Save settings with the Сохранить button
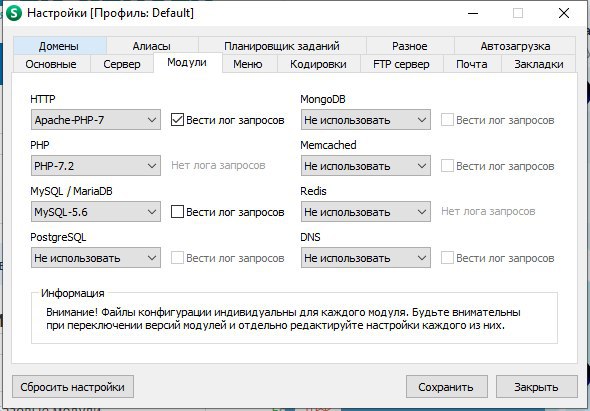The height and width of the screenshot is (411, 590). 447,387
